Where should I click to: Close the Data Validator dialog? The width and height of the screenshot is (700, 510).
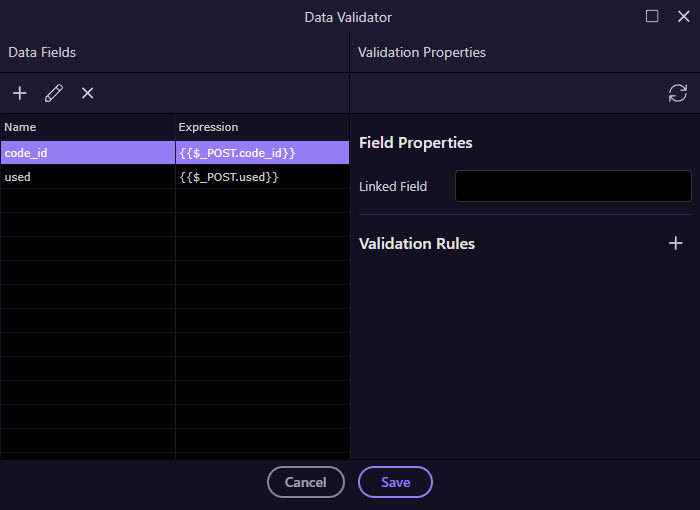pos(683,17)
